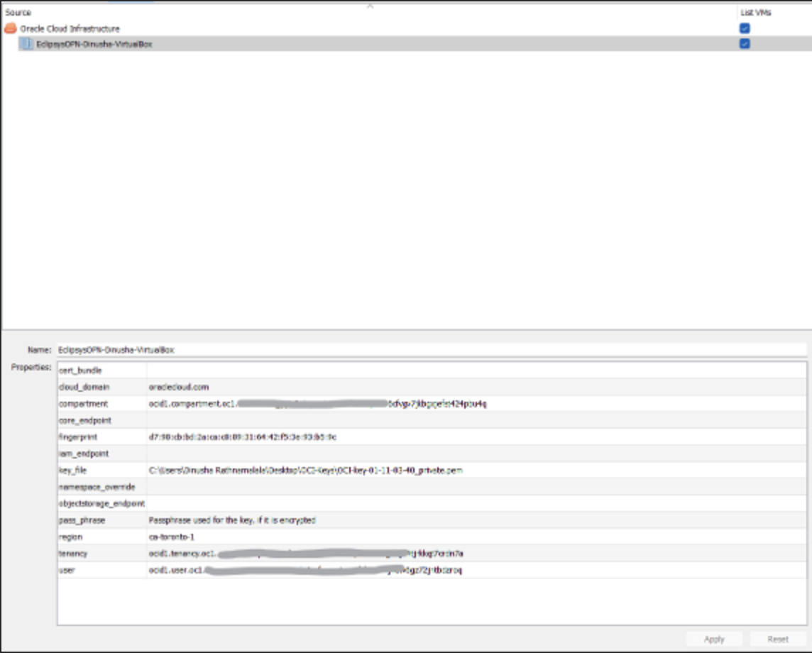The height and width of the screenshot is (653, 812).
Task: Select the Oracle Cloud Infrastructure tree row
Action: point(406,28)
